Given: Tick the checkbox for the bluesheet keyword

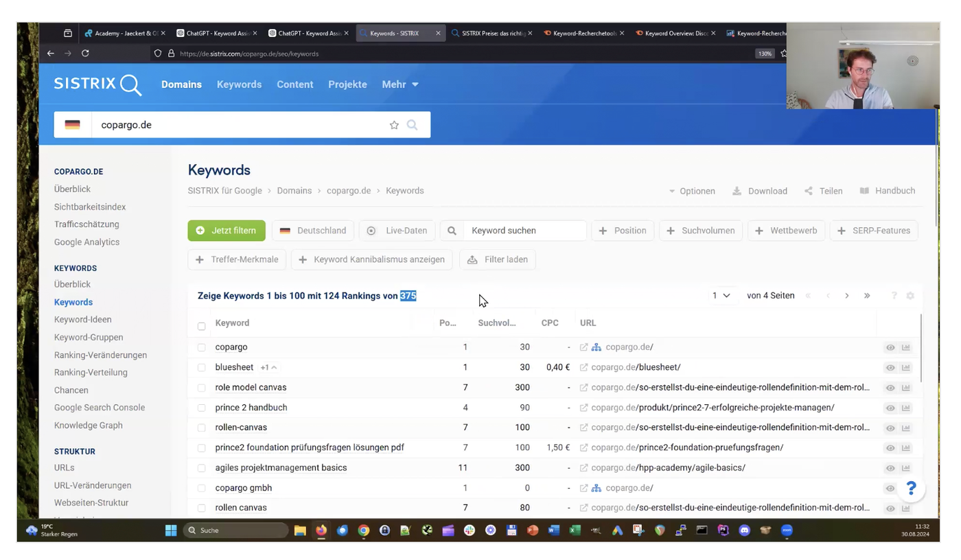Looking at the screenshot, I should [201, 367].
